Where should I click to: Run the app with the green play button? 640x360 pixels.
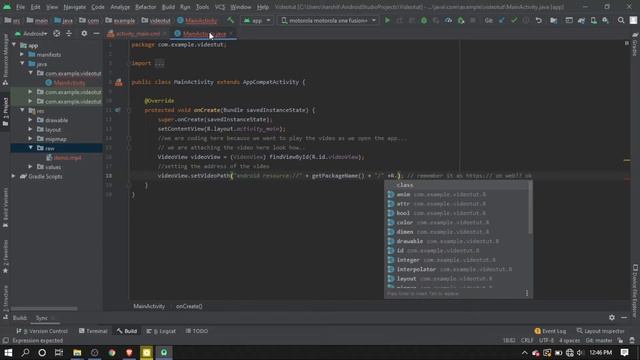[387, 20]
